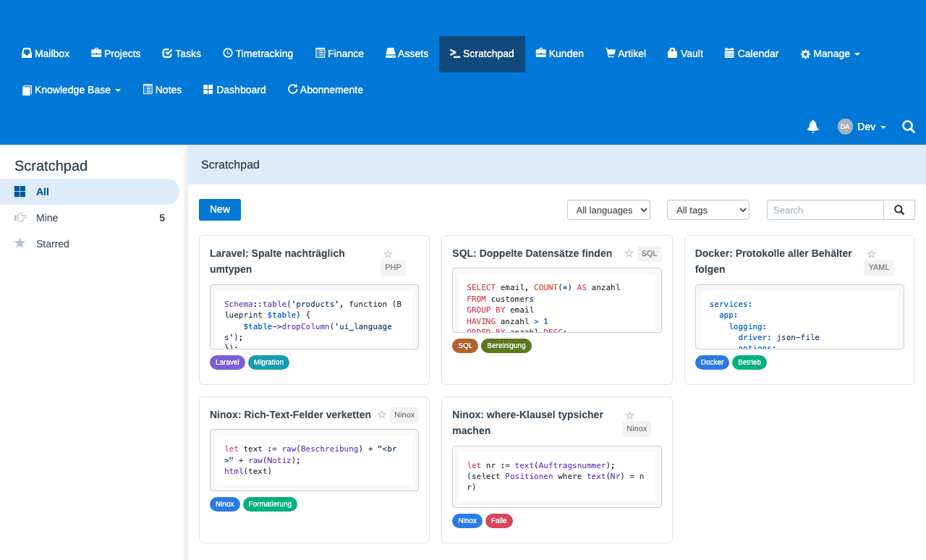Click the DA user avatar
926x560 pixels.
845,127
